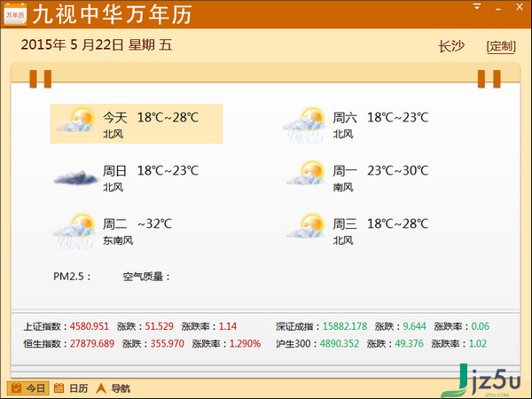The height and width of the screenshot is (399, 532).
Task: Click the 周二 sun and rain icon
Action: 74,231
